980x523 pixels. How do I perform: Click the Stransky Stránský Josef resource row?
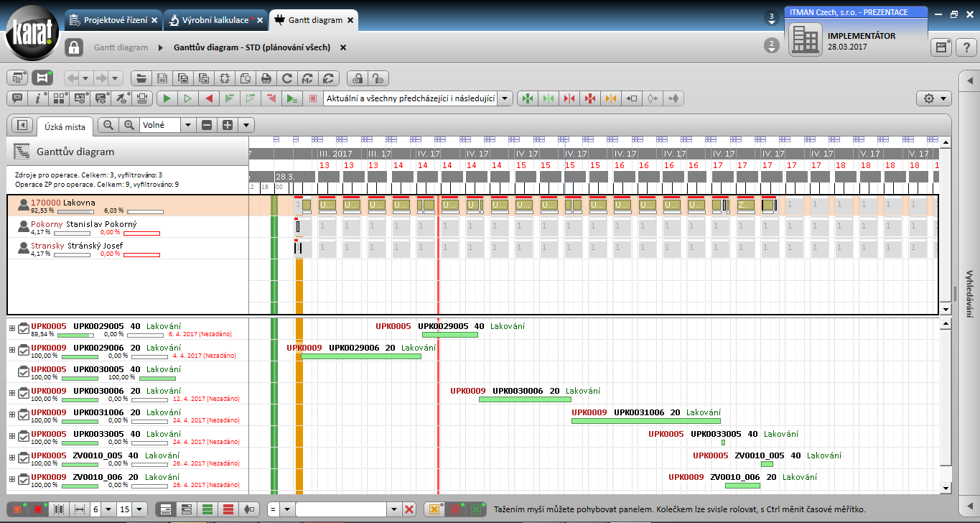[128, 249]
